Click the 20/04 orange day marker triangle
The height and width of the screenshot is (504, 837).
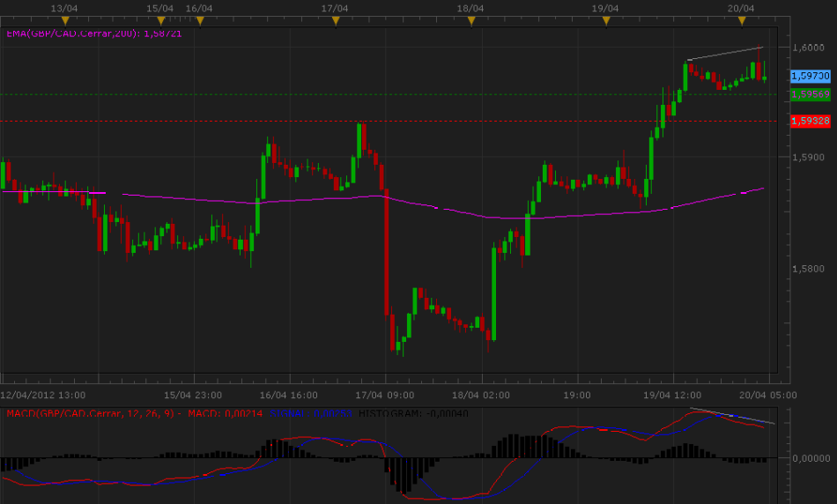(742, 19)
